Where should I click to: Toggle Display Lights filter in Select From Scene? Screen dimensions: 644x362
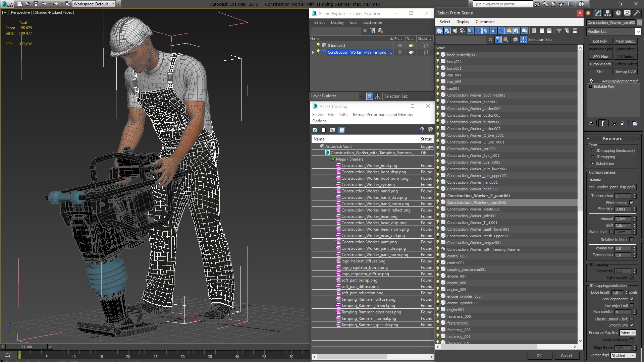coord(455,31)
